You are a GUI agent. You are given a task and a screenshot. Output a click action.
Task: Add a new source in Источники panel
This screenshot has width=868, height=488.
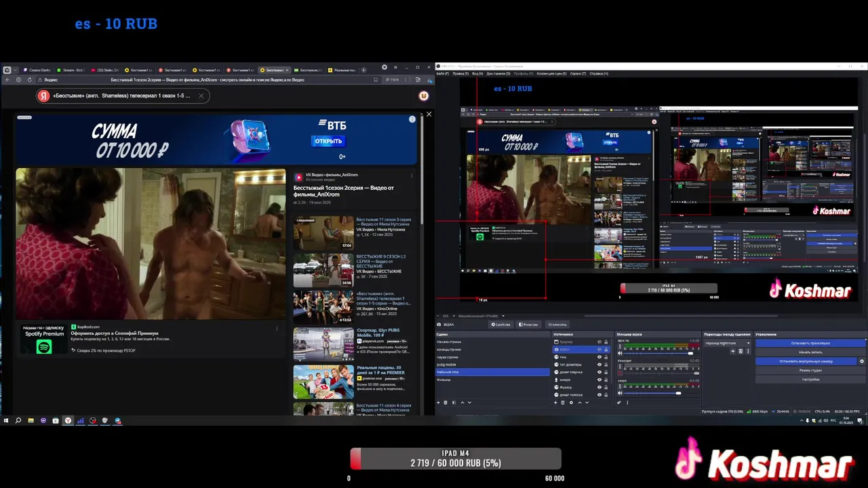tap(556, 402)
